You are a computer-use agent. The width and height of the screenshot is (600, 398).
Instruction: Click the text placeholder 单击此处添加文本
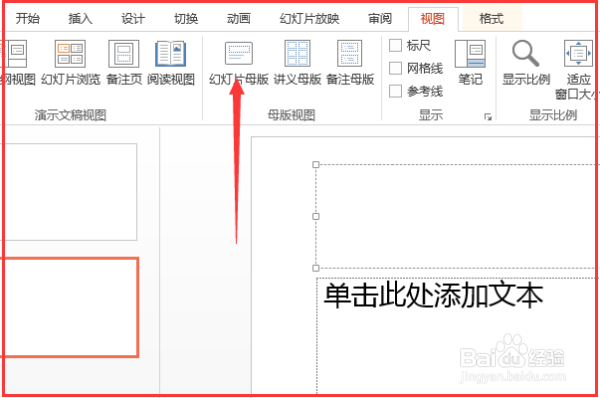click(434, 296)
